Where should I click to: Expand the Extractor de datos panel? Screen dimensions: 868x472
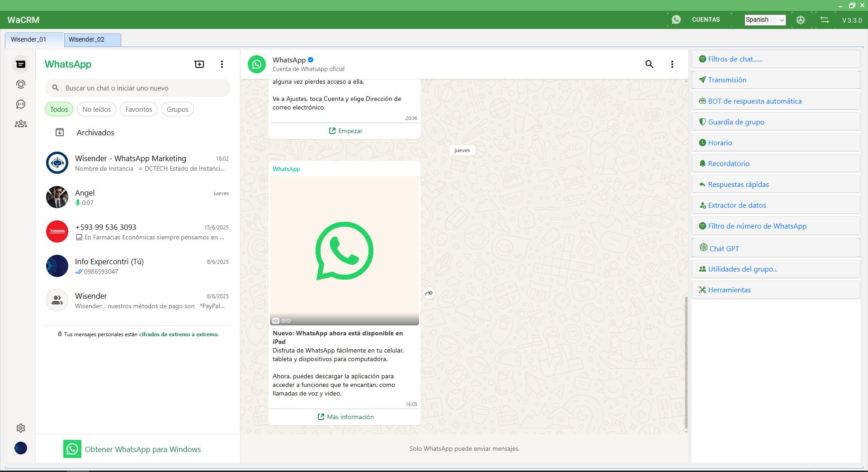coord(776,205)
